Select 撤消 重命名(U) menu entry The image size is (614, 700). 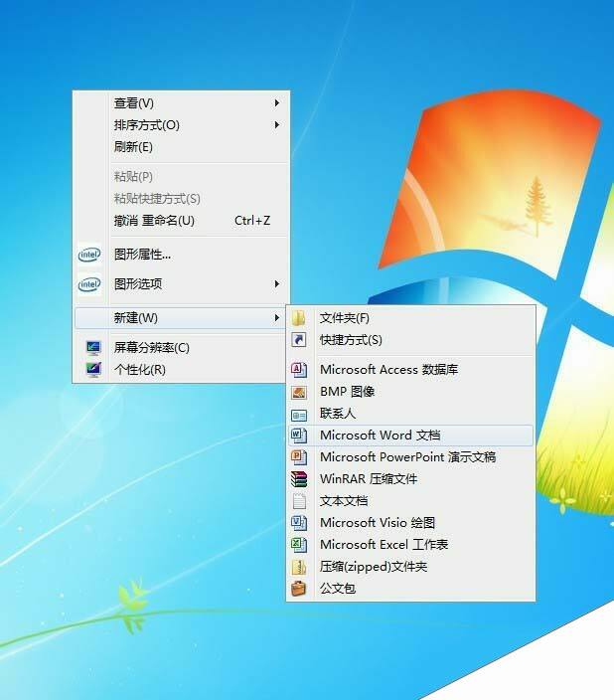[181, 221]
